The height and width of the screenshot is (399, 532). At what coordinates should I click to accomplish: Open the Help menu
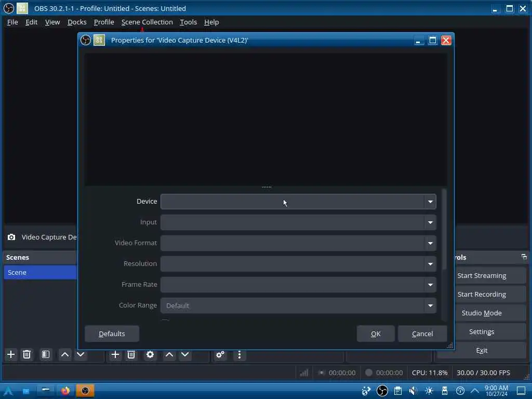pos(211,22)
